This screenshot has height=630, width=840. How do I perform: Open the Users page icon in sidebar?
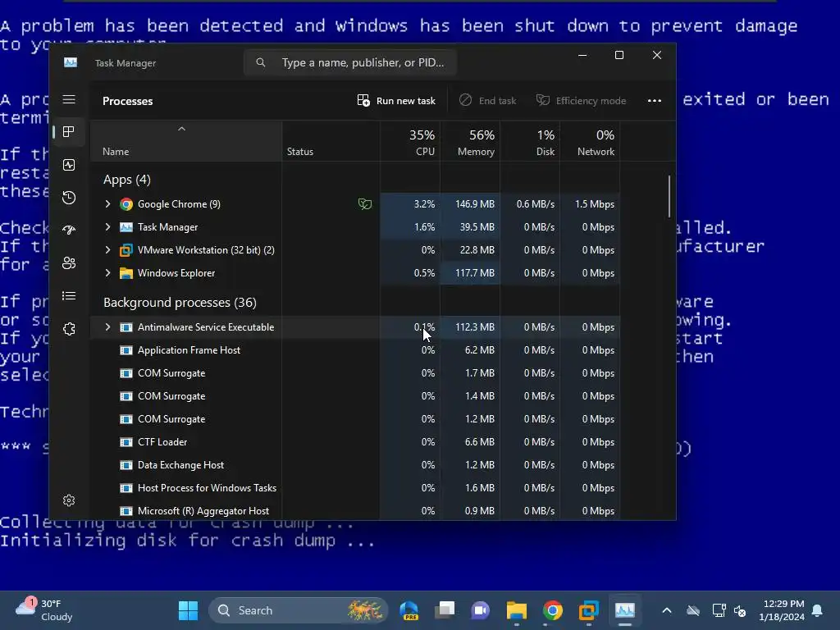[69, 263]
